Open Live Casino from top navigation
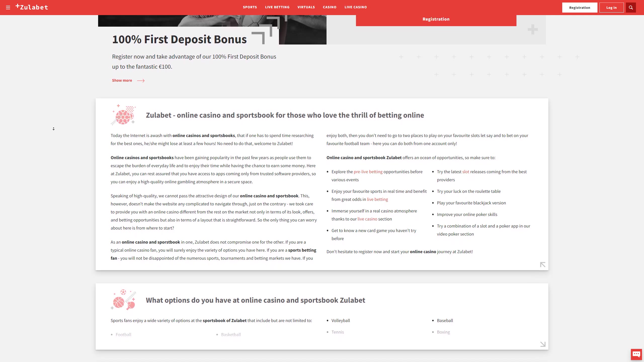Screen dimensions: 644x362 [x=355, y=7]
